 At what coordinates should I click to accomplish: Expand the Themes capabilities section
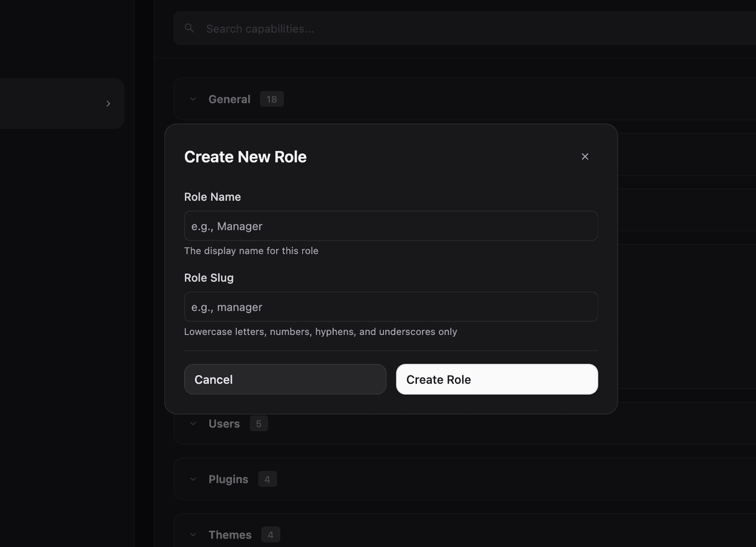pos(193,534)
